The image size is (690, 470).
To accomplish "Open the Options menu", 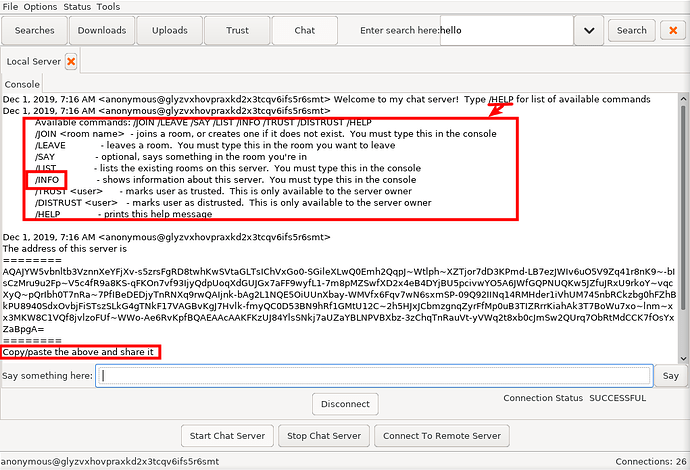I will coord(41,7).
